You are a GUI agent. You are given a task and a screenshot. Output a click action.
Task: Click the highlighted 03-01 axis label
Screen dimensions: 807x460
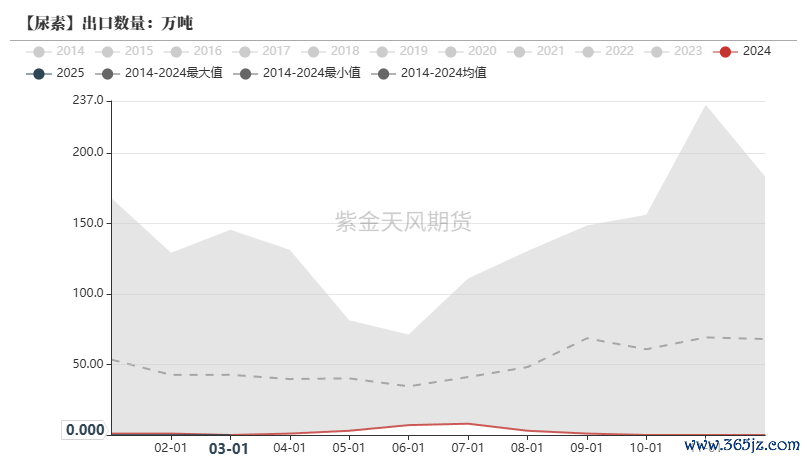[x=228, y=449]
